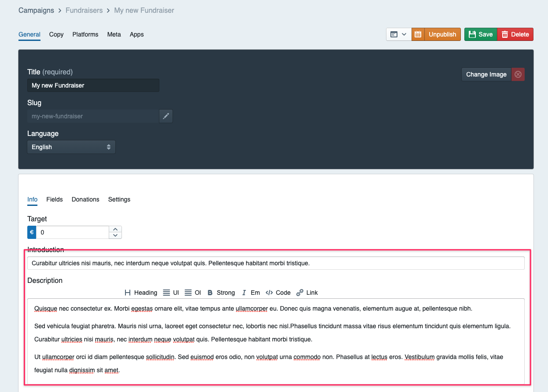Increase the Target amount with up arrow
548x392 pixels.
point(115,229)
